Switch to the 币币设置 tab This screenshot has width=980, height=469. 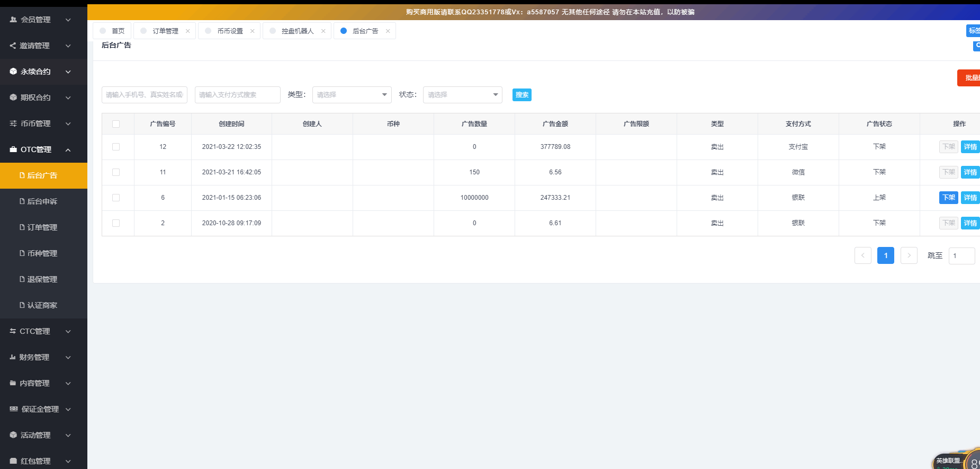[x=230, y=31]
